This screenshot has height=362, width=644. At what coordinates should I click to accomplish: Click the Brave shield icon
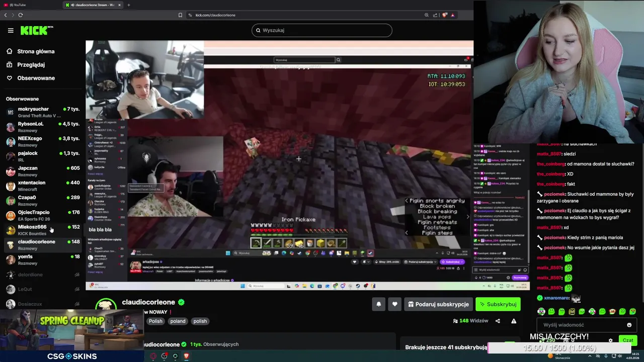(444, 15)
